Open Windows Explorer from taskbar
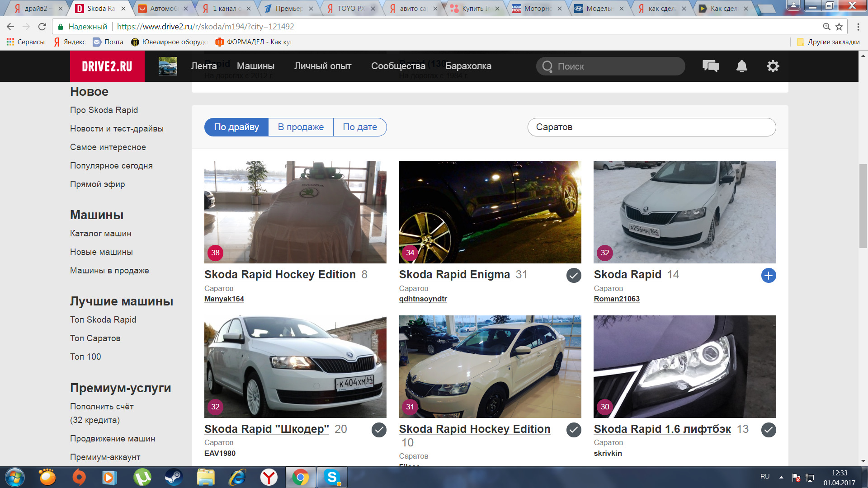 pyautogui.click(x=206, y=477)
